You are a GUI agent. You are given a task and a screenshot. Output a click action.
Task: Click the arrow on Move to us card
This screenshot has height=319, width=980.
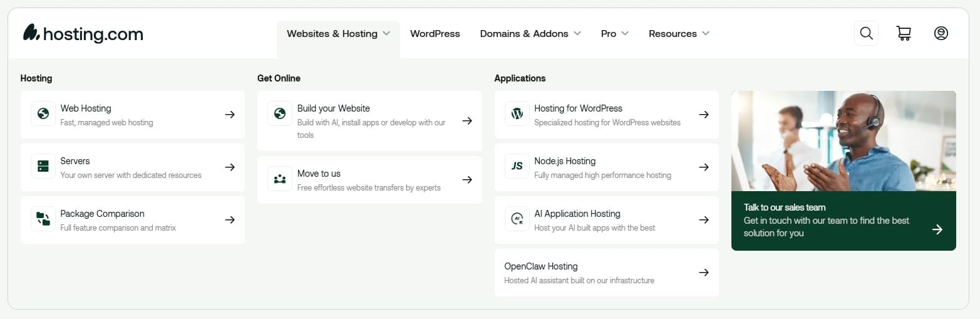[467, 180]
